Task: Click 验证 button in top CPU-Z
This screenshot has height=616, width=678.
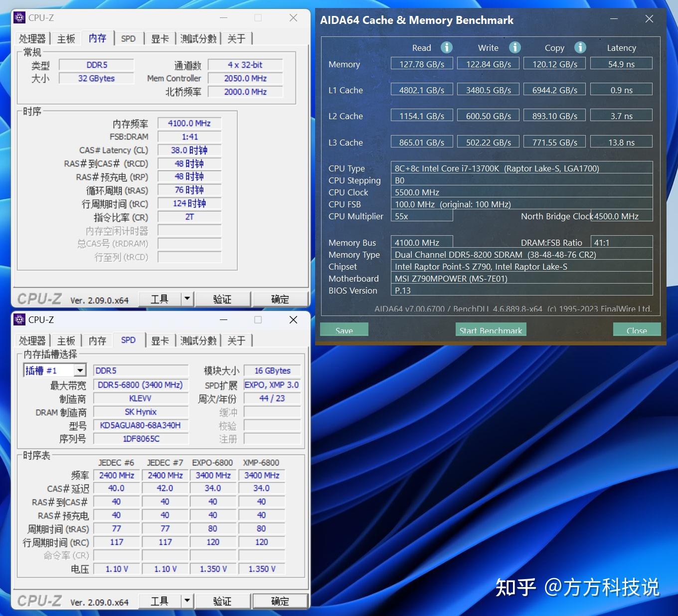Action: tap(222, 299)
